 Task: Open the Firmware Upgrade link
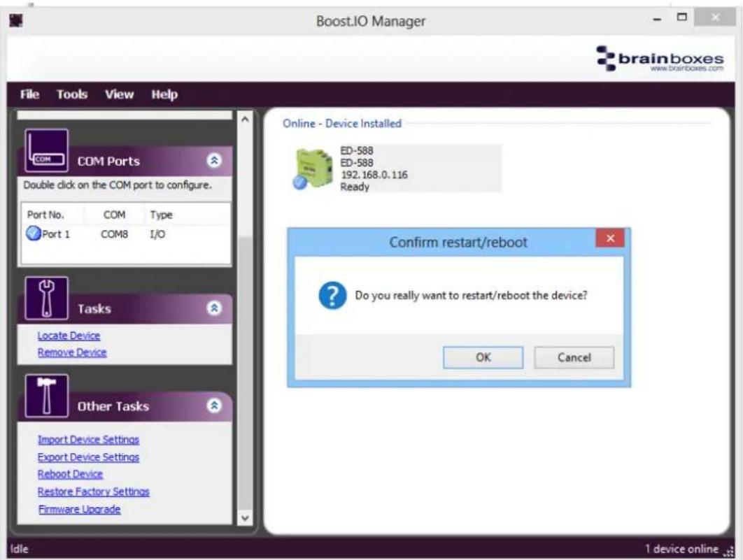coord(79,510)
